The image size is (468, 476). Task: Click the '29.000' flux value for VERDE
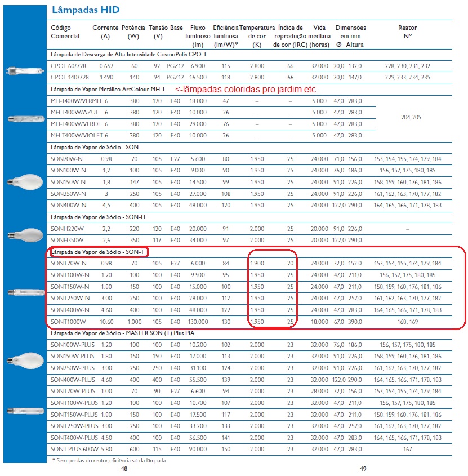tap(198, 124)
